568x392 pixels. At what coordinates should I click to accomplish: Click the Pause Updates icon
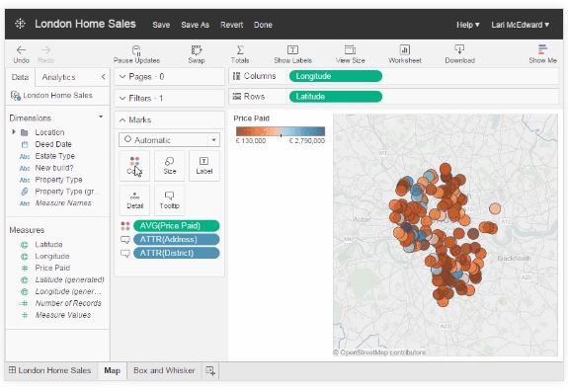click(136, 50)
